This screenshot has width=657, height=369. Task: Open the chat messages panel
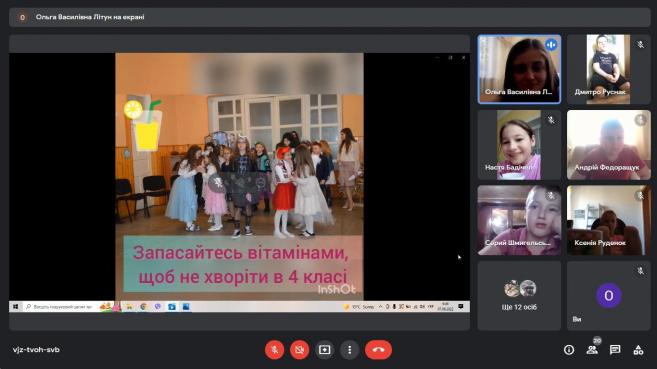point(615,350)
